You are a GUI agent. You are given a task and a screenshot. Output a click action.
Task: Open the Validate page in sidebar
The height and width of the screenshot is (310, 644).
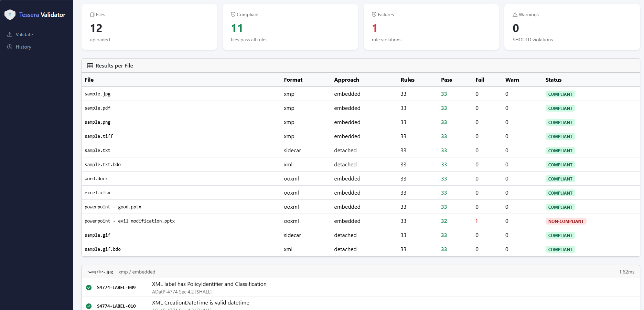click(x=24, y=34)
